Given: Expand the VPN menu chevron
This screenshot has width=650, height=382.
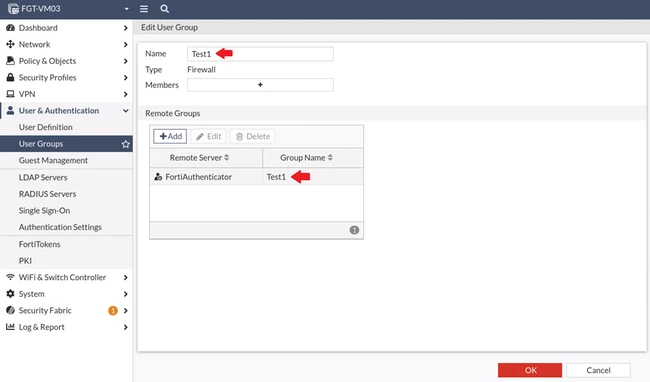Looking at the screenshot, I should coord(126,94).
